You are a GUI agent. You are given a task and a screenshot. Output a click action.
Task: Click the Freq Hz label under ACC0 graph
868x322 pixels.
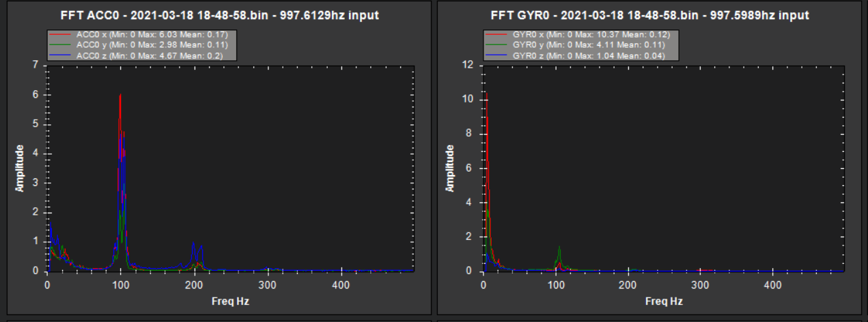[x=231, y=301]
